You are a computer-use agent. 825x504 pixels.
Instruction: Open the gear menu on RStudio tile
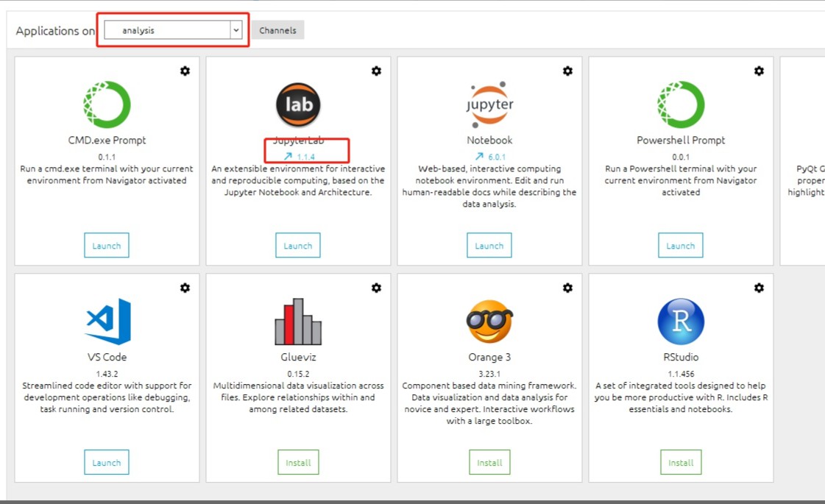(x=759, y=288)
